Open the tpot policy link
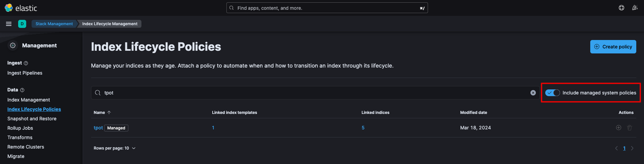 coord(98,128)
